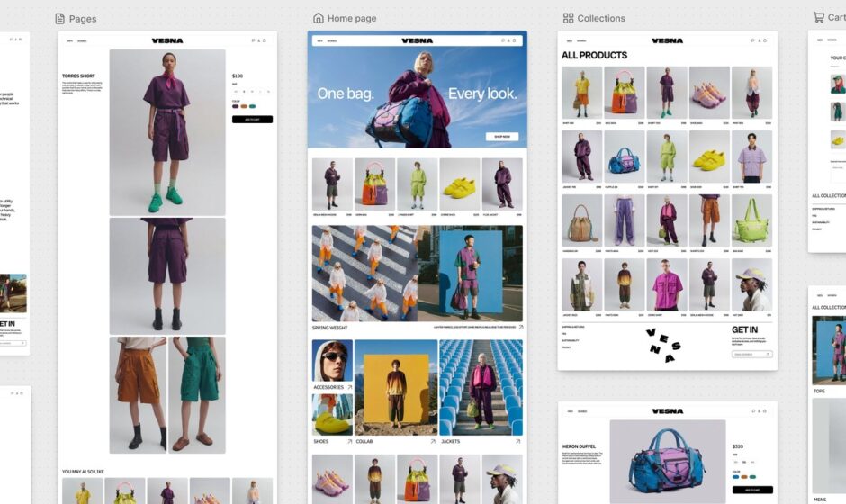Click the bag icon in the Heron Duffel page header
Viewport: 846px width, 504px height.
[764, 411]
